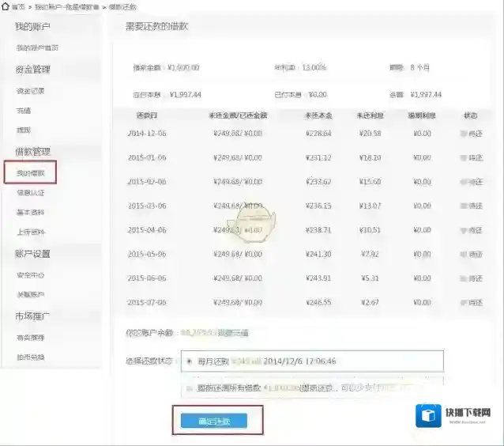This screenshot has width=504, height=446.
Task: Click the date 2015-01-06
Action: [147, 157]
